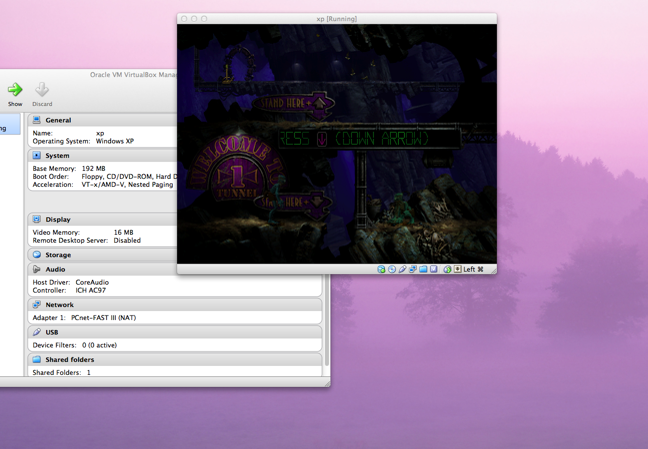Click the 'DOWN ARROW' scrolling message in game
648x449 pixels.
tap(370, 139)
